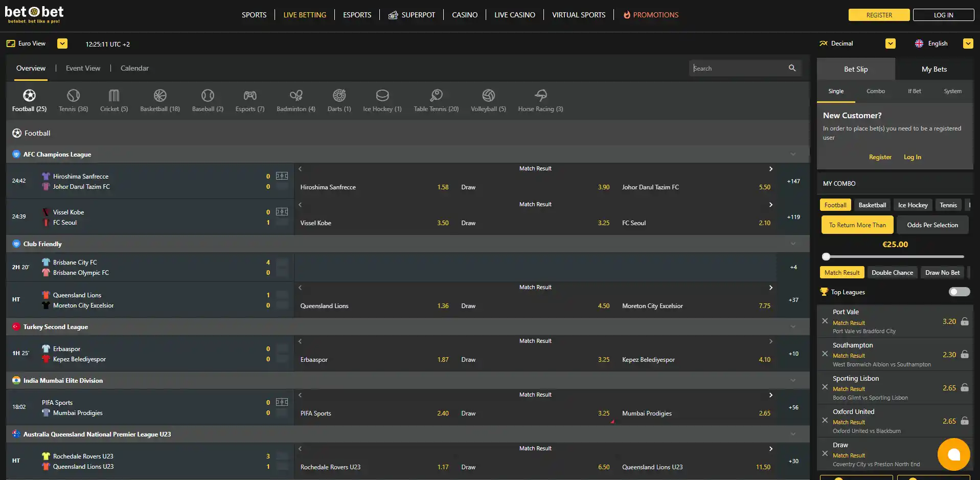Select Draw No Bet market filter
The height and width of the screenshot is (480, 980).
[x=942, y=273]
